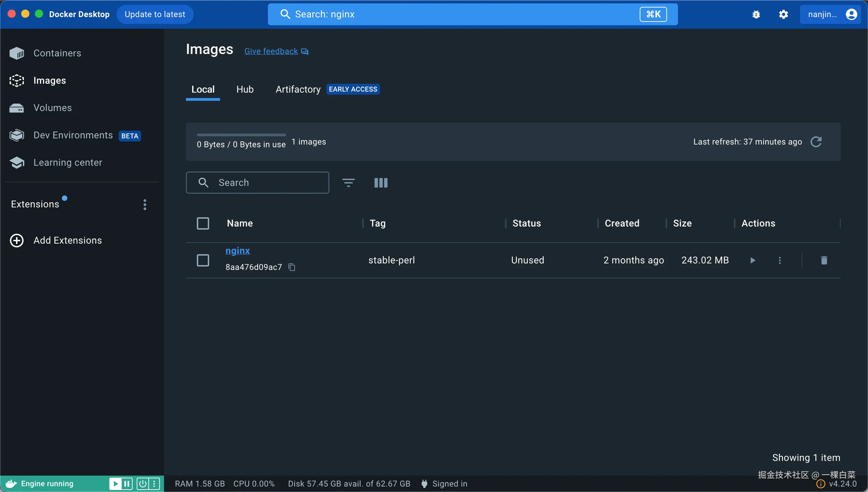Check the nginx image row checkbox
The height and width of the screenshot is (492, 868).
(x=203, y=260)
